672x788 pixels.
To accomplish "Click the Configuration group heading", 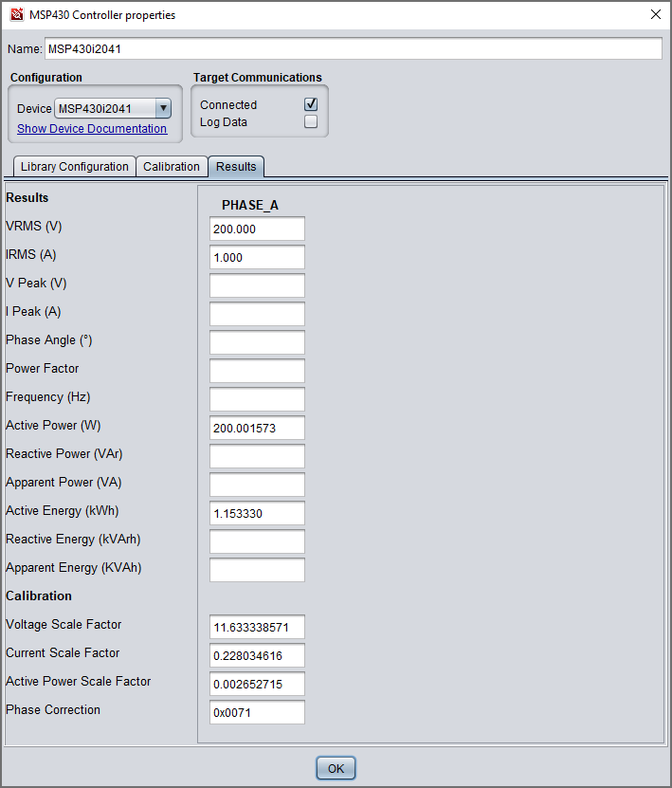I will click(x=46, y=78).
